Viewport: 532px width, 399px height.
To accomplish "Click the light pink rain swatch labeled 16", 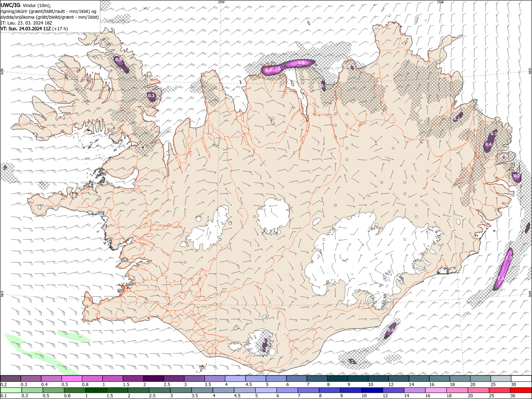I will [x=436, y=390].
